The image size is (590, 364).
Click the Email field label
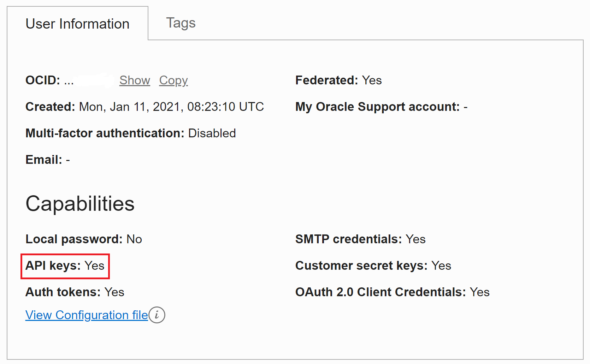pyautogui.click(x=43, y=160)
